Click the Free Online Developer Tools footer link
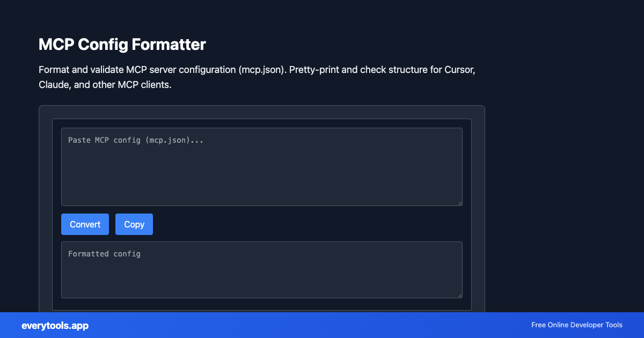 coord(576,325)
